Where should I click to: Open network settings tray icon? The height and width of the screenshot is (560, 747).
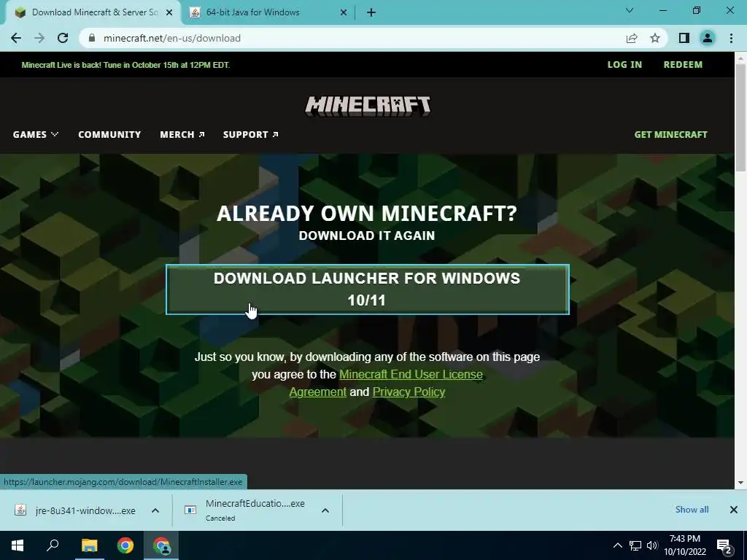[x=635, y=545]
